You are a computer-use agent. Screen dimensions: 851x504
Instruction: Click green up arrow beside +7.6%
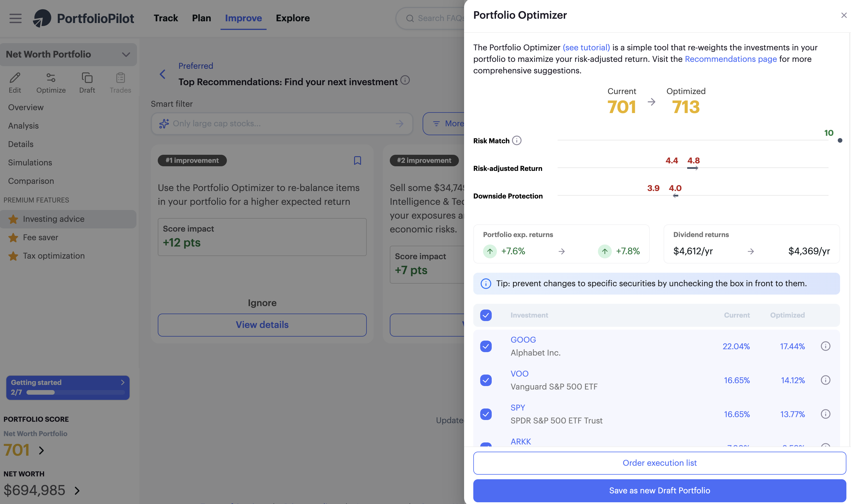coord(490,251)
